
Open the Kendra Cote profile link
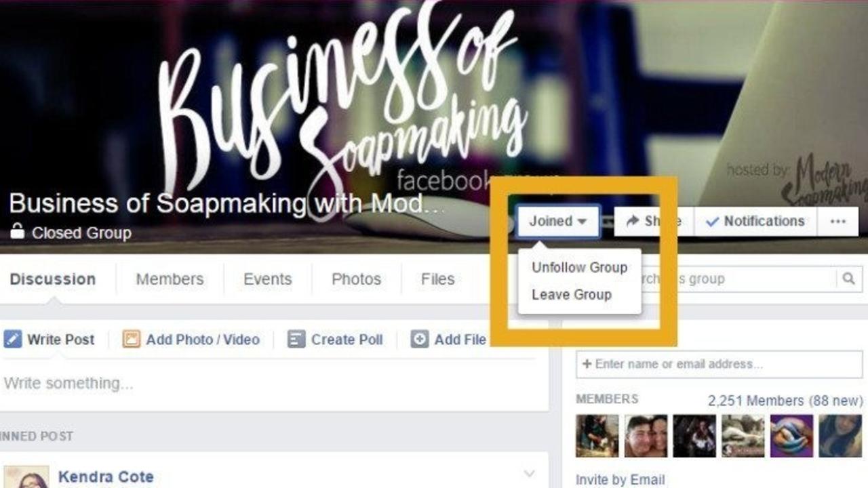pyautogui.click(x=106, y=477)
